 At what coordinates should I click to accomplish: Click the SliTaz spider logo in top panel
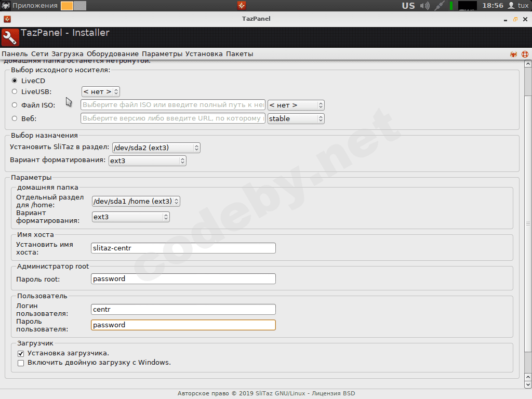5,5
